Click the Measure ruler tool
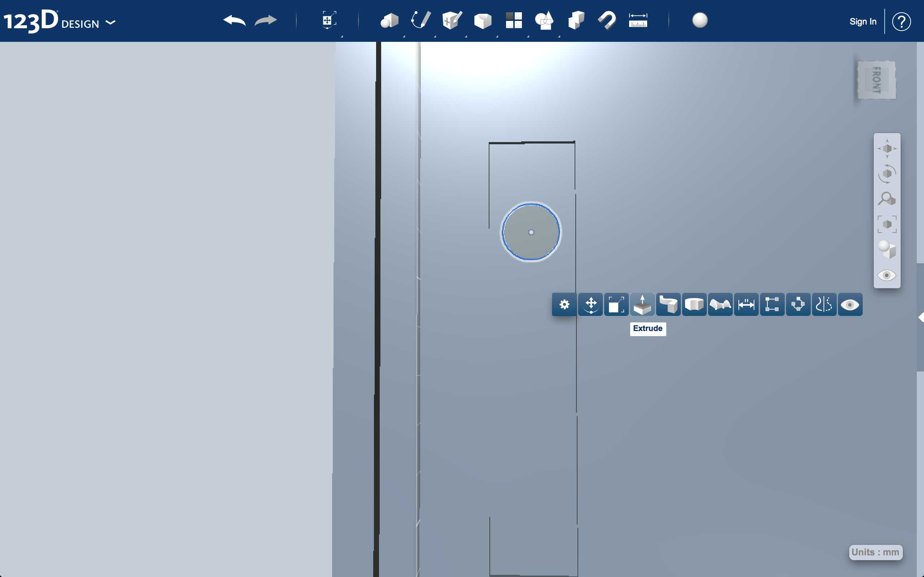The height and width of the screenshot is (577, 924). click(x=638, y=21)
